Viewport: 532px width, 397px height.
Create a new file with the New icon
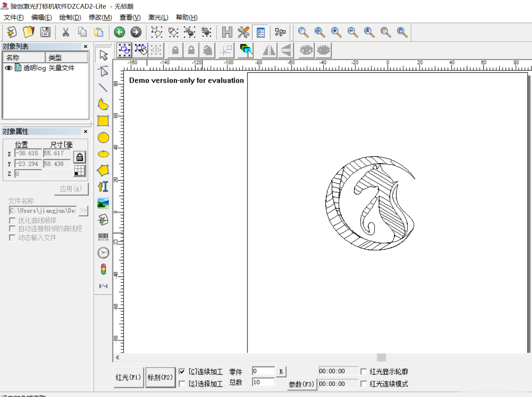tap(12, 32)
